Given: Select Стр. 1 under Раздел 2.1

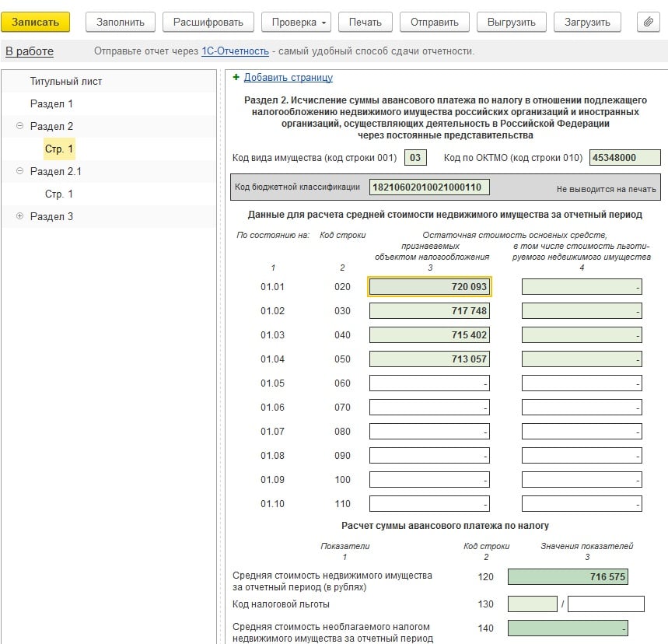Looking at the screenshot, I should pyautogui.click(x=59, y=194).
